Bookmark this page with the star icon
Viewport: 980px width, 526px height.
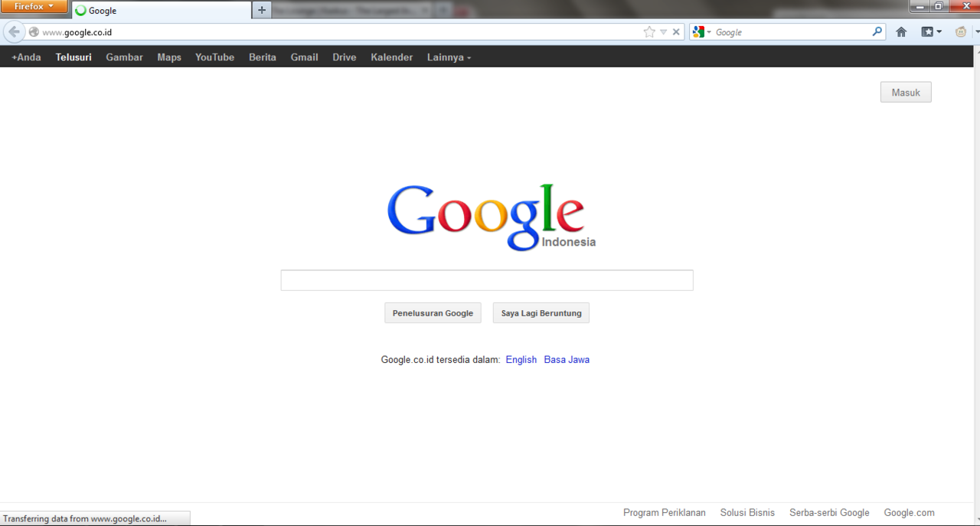coord(649,32)
